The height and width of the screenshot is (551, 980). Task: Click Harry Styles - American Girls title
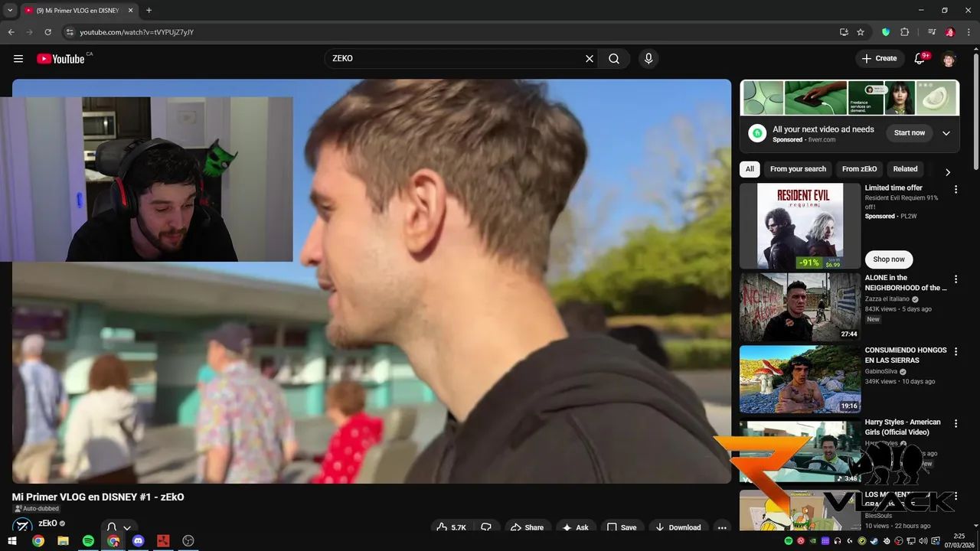click(x=903, y=427)
